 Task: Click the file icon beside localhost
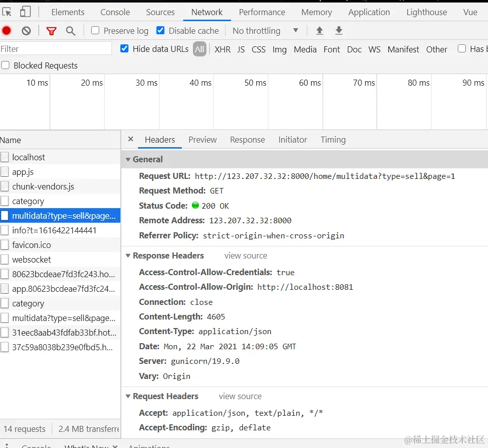click(5, 157)
